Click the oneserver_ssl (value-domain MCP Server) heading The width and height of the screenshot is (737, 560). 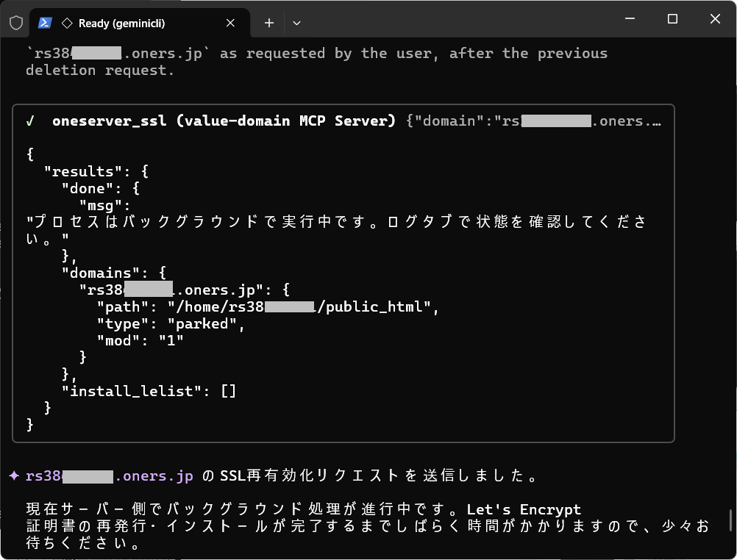(224, 121)
